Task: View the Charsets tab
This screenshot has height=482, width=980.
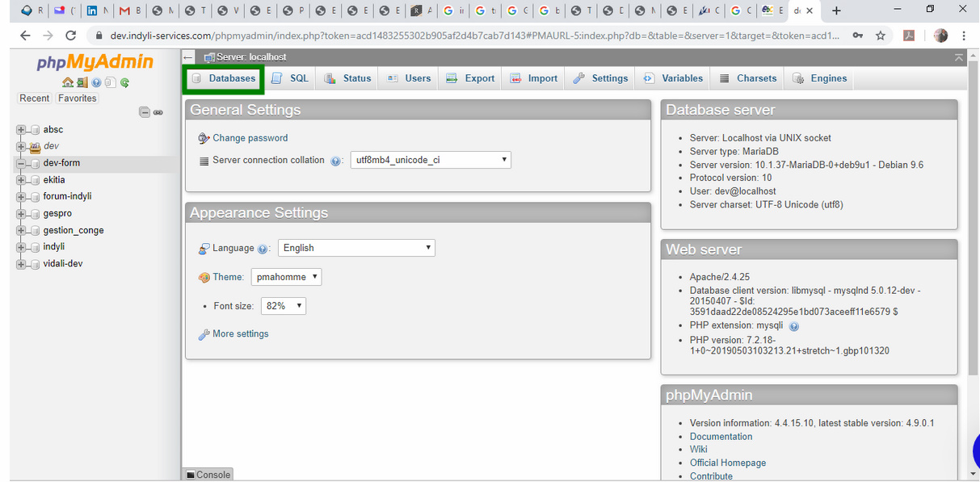Action: point(747,78)
